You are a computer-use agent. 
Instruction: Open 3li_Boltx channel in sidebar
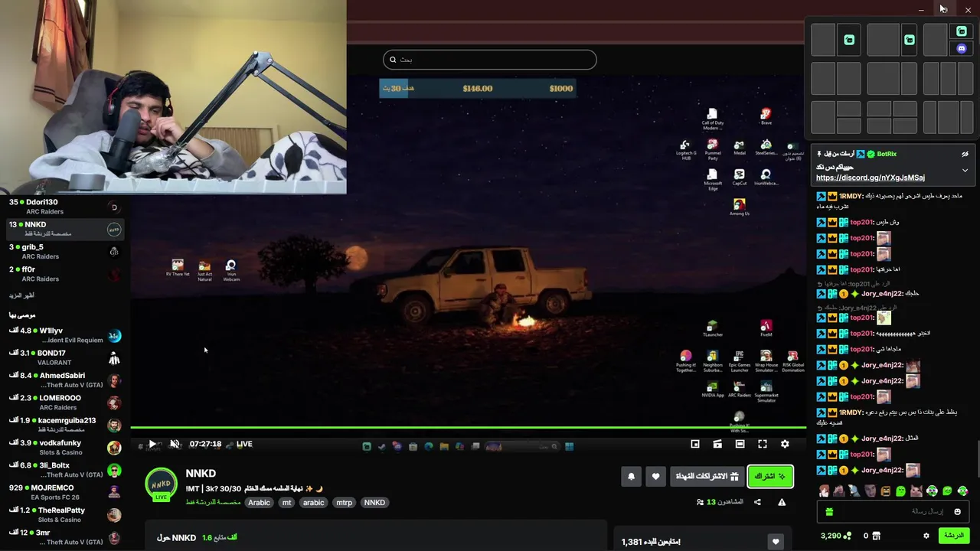click(64, 470)
